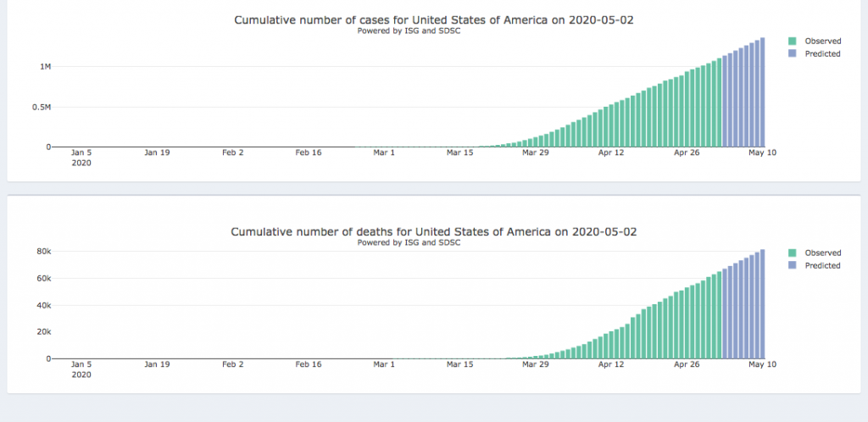868x422 pixels.
Task: Click green Observed swatch in deaths chart legend
Action: click(x=793, y=253)
